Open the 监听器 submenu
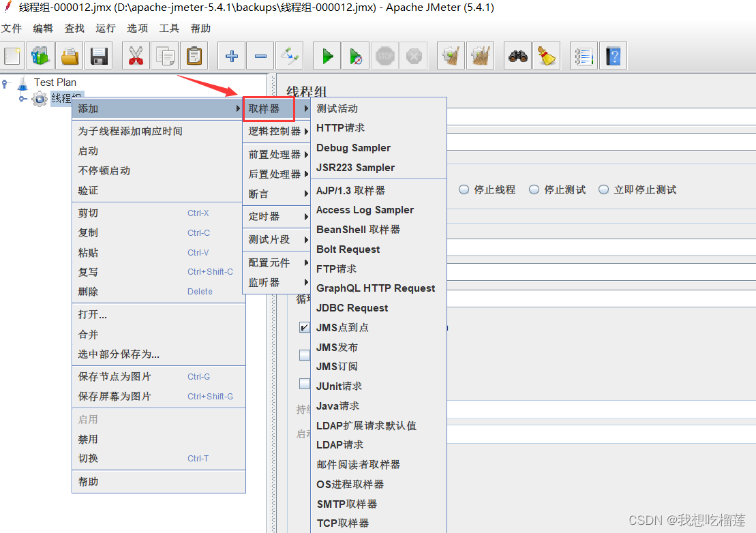Image resolution: width=756 pixels, height=533 pixels. tap(276, 282)
